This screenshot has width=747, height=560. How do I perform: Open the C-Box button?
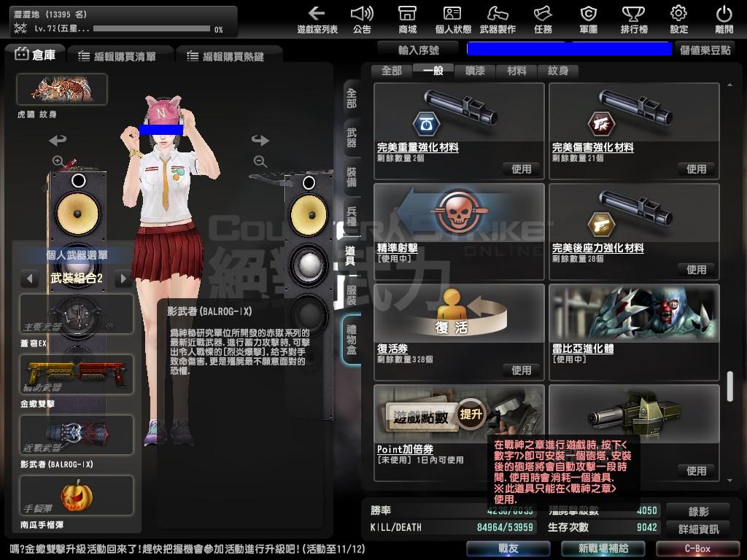(x=697, y=548)
